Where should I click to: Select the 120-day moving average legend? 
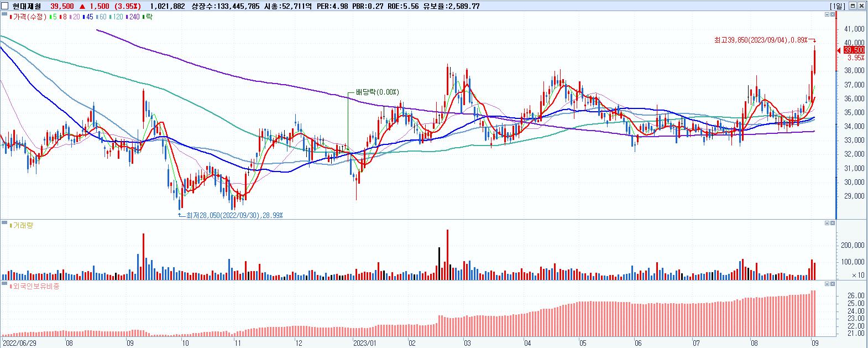[117, 17]
